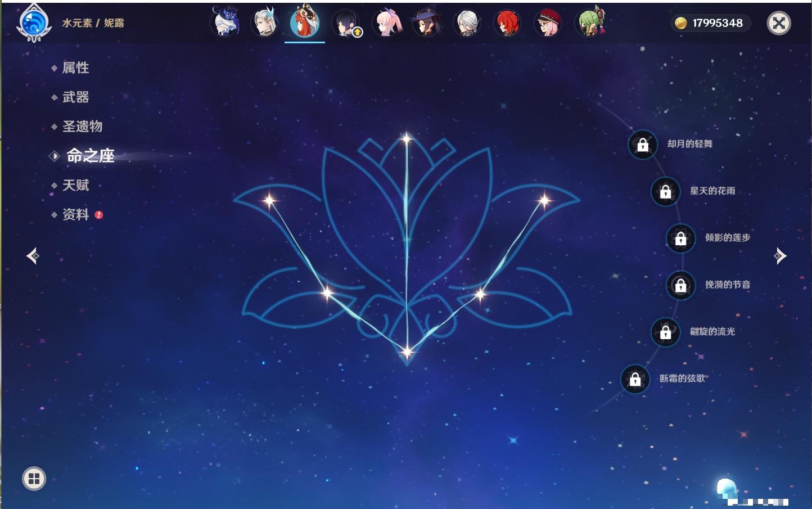Switch to the Neuvillette character portrait

coord(264,23)
